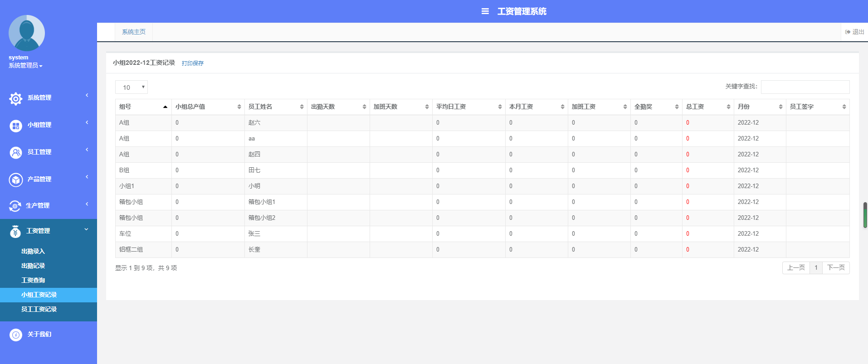Select 员工工资记录 in the sidebar

pyautogui.click(x=39, y=309)
